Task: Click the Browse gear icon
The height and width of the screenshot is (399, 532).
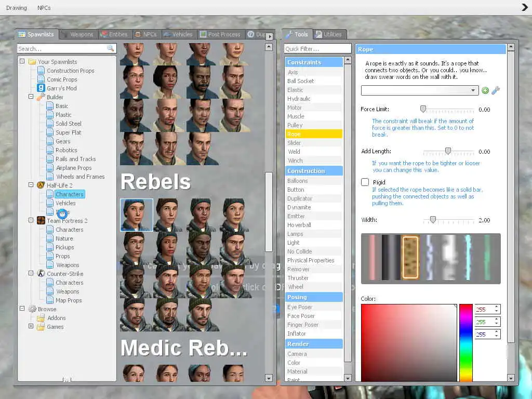Action: (x=32, y=309)
